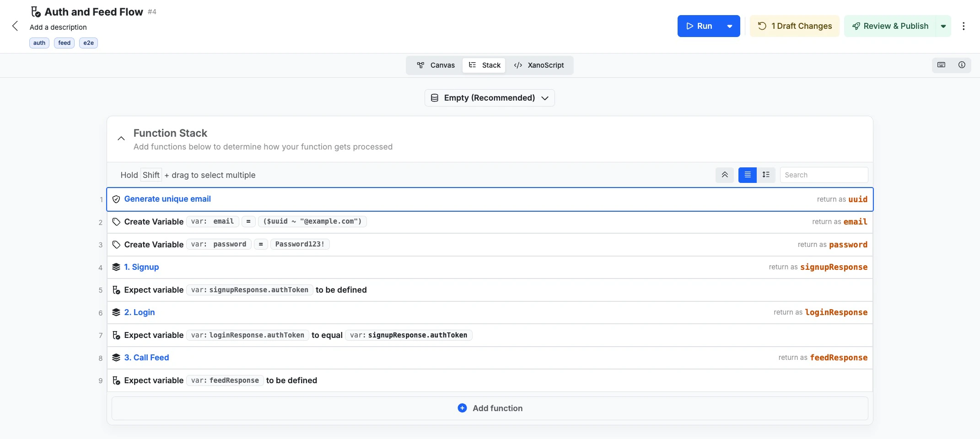Click Review & Publish

(x=890, y=26)
